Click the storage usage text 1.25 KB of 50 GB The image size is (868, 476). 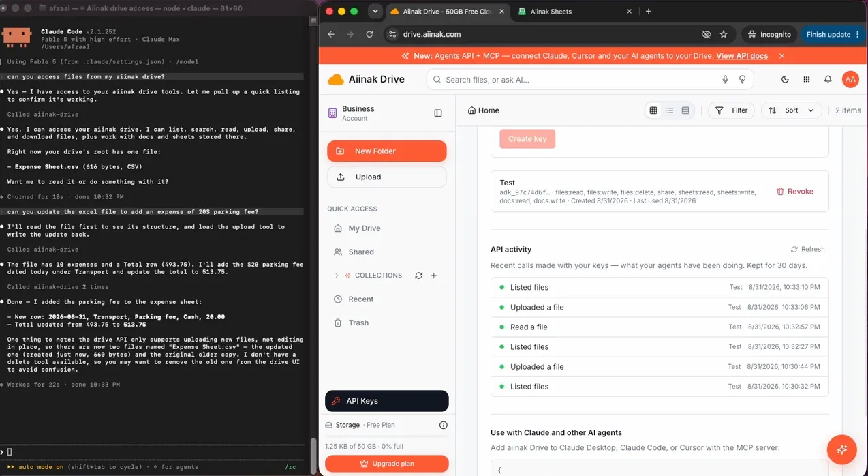coord(364,447)
